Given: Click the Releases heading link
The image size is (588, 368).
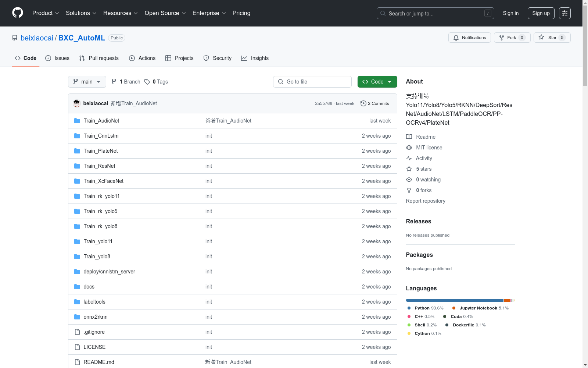Looking at the screenshot, I should point(419,221).
